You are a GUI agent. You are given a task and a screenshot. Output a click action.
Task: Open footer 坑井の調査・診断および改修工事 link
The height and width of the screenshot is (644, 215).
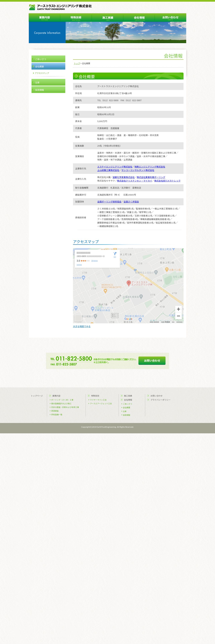click(x=65, y=407)
